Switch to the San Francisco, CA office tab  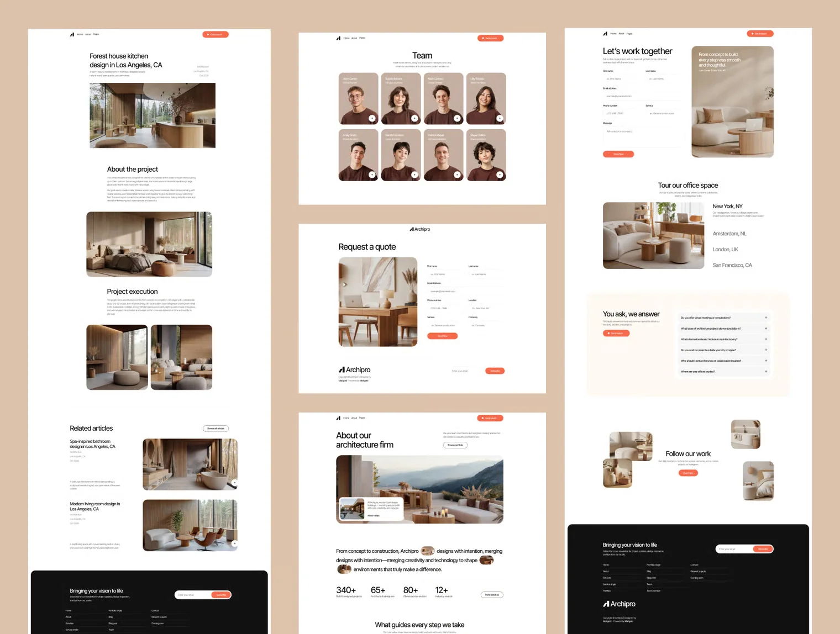pos(732,266)
